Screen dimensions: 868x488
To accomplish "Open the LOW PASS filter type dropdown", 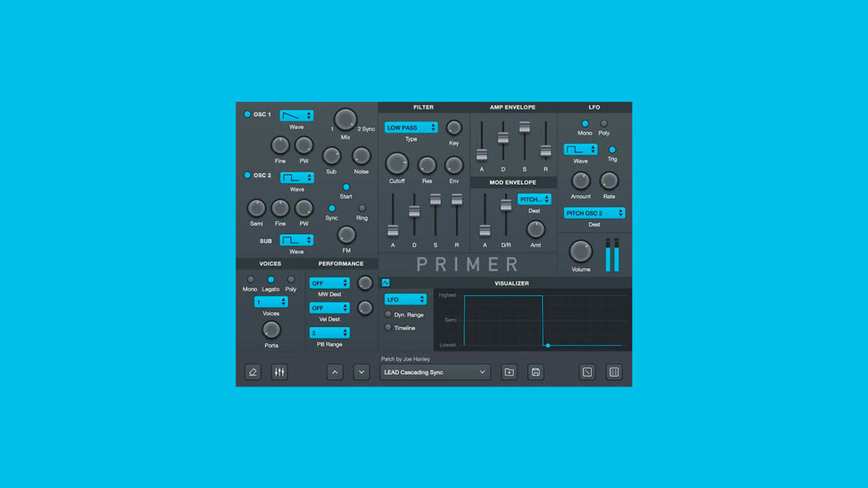I will click(410, 128).
